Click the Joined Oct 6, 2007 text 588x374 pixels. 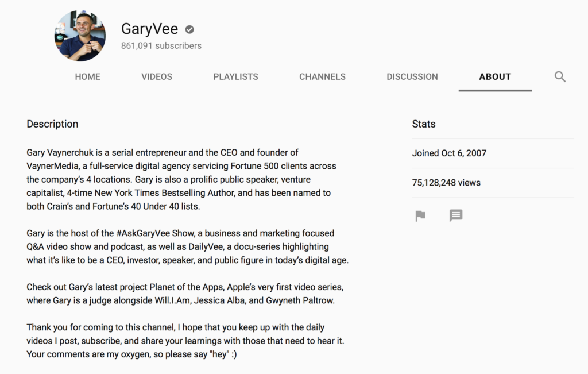click(449, 153)
